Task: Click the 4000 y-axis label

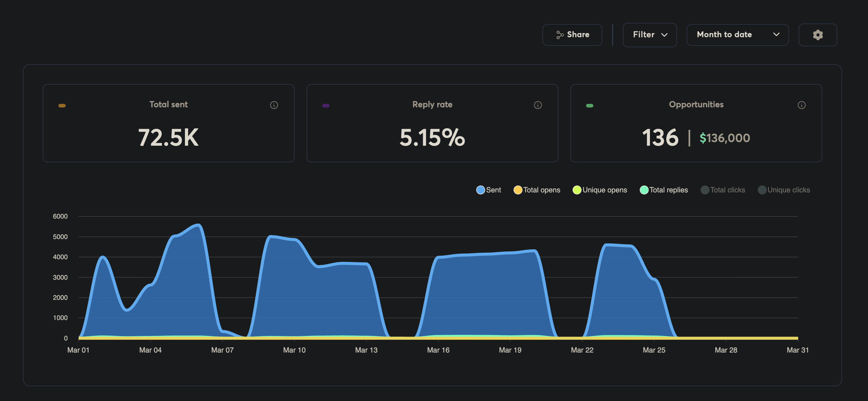Action: click(60, 257)
